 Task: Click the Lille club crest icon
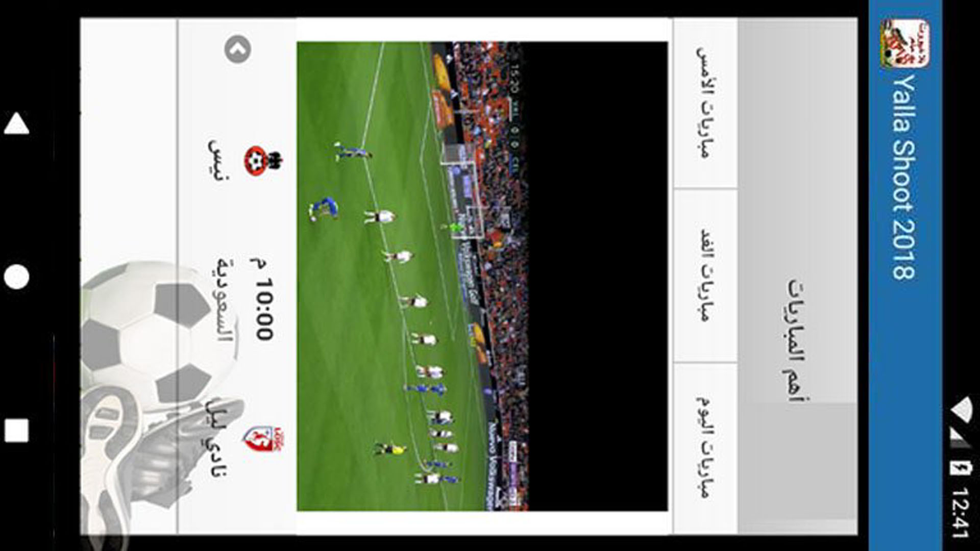pyautogui.click(x=263, y=439)
